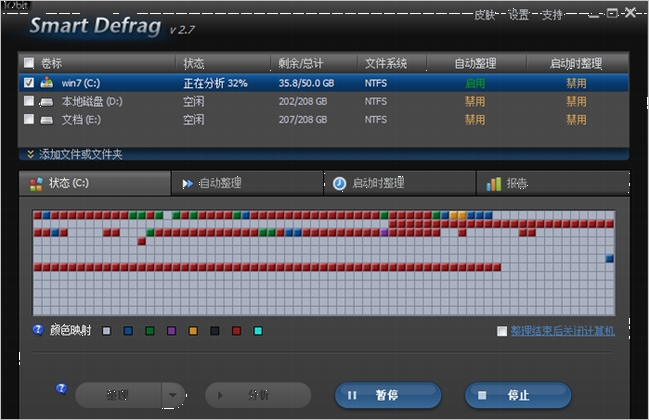Open the 皮肤 menu
This screenshot has width=649, height=420.
[x=484, y=15]
